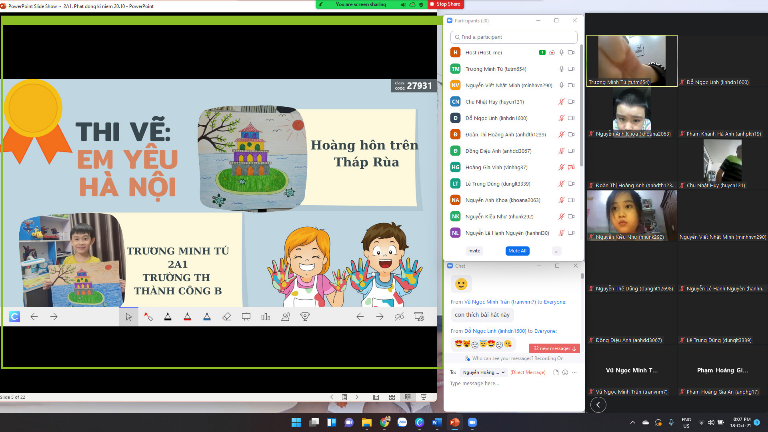Go to previous slide using left arrow
The height and width of the screenshot is (432, 768).
pyautogui.click(x=34, y=317)
